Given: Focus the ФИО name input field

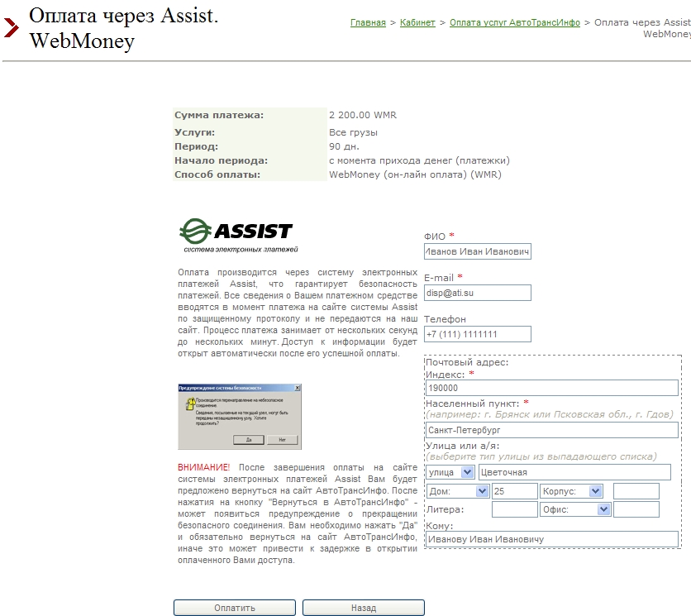Looking at the screenshot, I should pyautogui.click(x=478, y=251).
